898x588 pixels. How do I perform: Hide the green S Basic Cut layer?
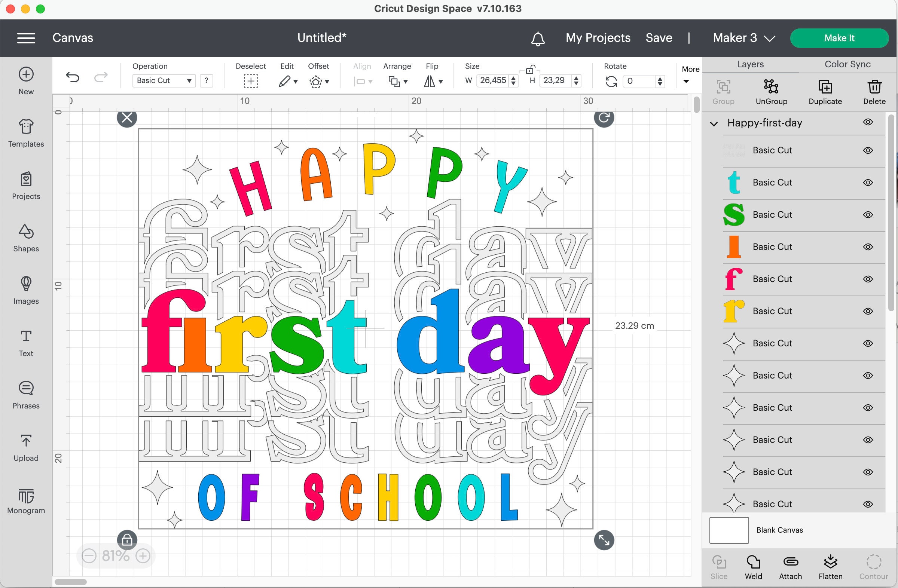coord(868,214)
